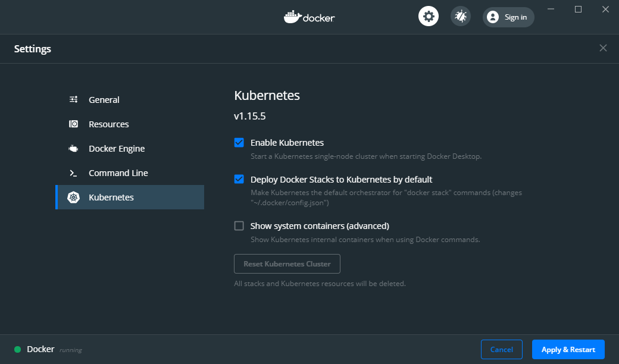Viewport: 619px width, 364px height.
Task: Click 'Start a Kubernetes single-node cluster' description
Action: 366,156
